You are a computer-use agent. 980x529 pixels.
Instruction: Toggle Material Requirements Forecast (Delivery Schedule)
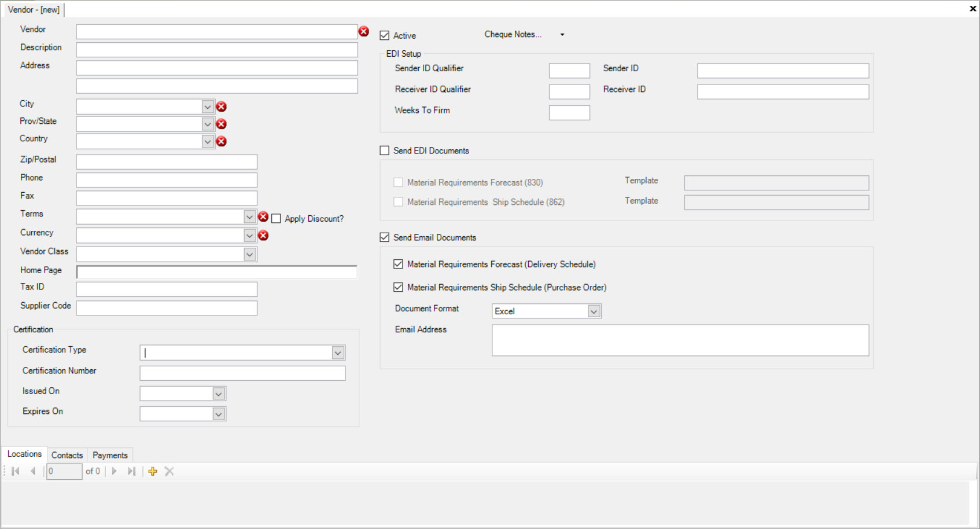click(398, 264)
